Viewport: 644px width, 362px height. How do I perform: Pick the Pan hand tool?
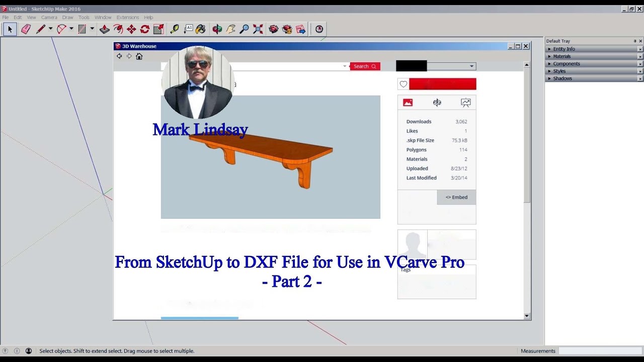pyautogui.click(x=231, y=29)
